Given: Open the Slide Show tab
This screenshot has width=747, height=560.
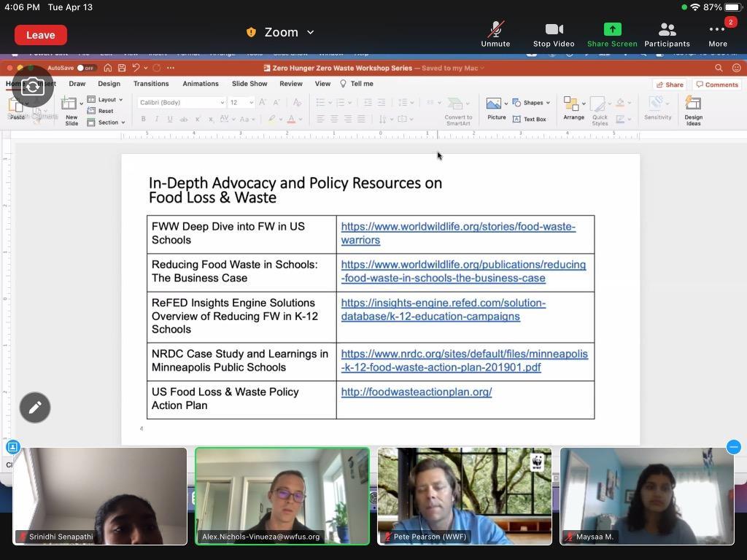Looking at the screenshot, I should (249, 84).
